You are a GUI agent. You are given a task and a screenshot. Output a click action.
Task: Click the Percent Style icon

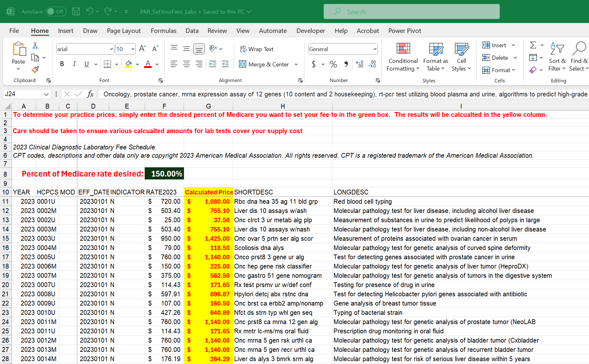pos(333,64)
